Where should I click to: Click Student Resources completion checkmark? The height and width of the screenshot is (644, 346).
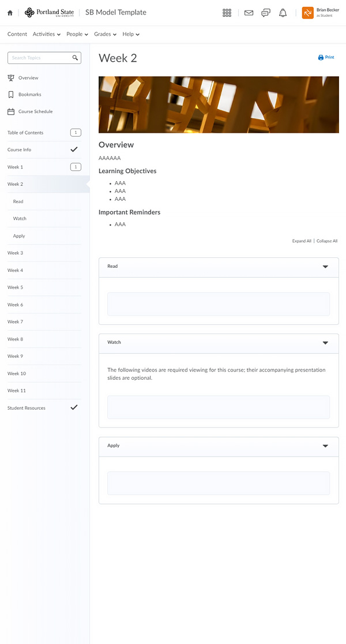pyautogui.click(x=74, y=407)
